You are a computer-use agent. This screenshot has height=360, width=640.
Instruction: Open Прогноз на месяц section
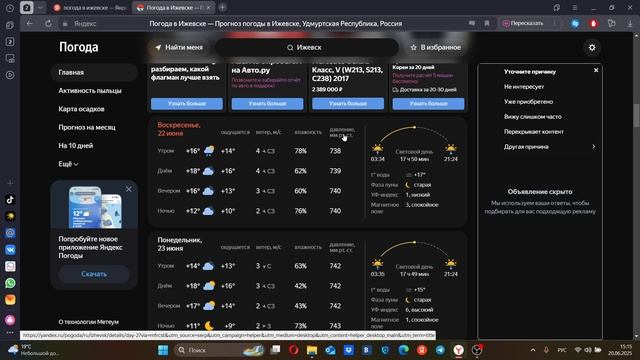click(87, 127)
